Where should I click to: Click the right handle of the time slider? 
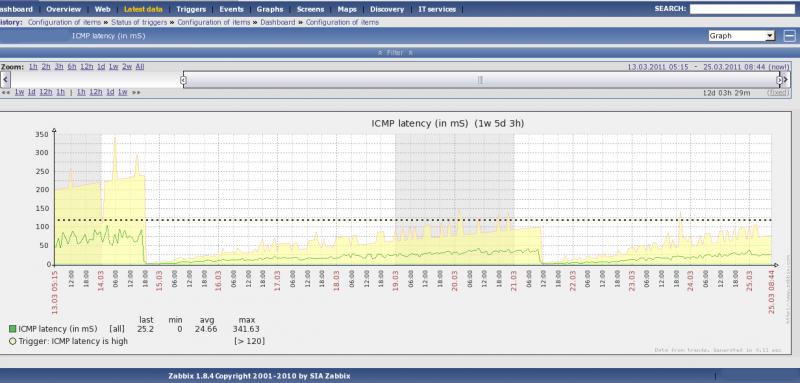tap(779, 80)
